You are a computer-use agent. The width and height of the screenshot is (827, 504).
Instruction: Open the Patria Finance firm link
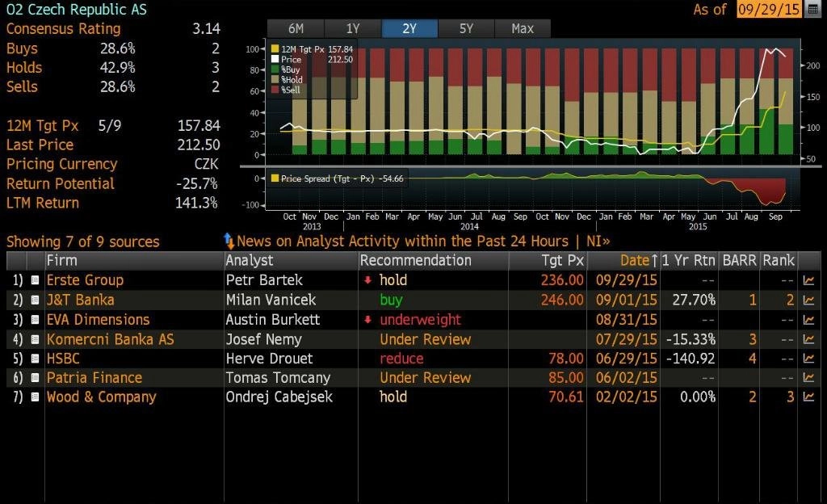click(94, 377)
